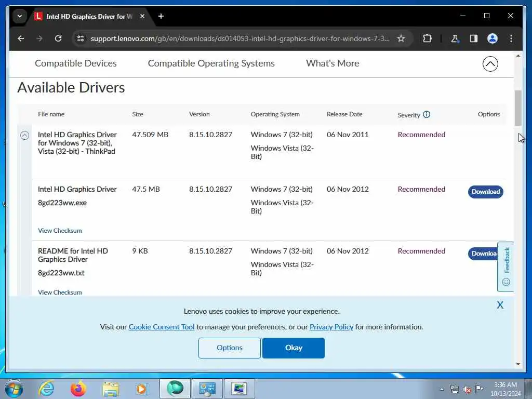The image size is (532, 399).
Task: Click the Size column header
Action: click(137, 114)
